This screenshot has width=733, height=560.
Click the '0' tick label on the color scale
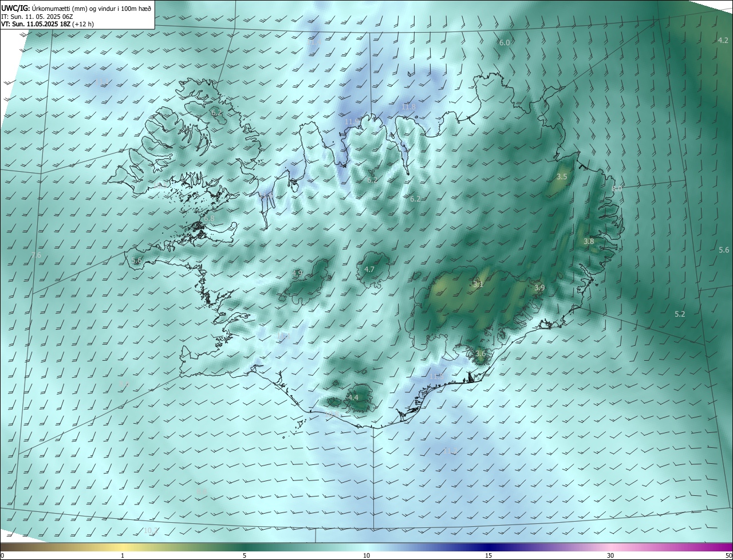tap(2, 556)
